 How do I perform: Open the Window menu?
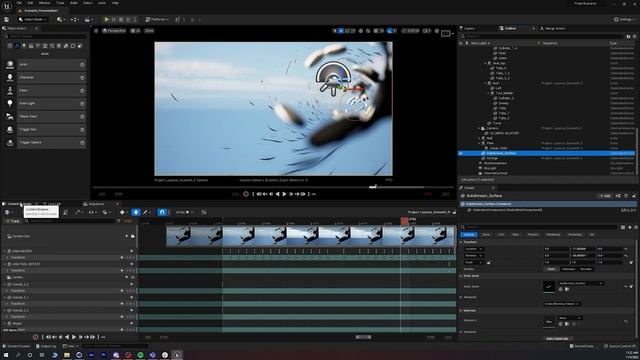click(x=44, y=3)
